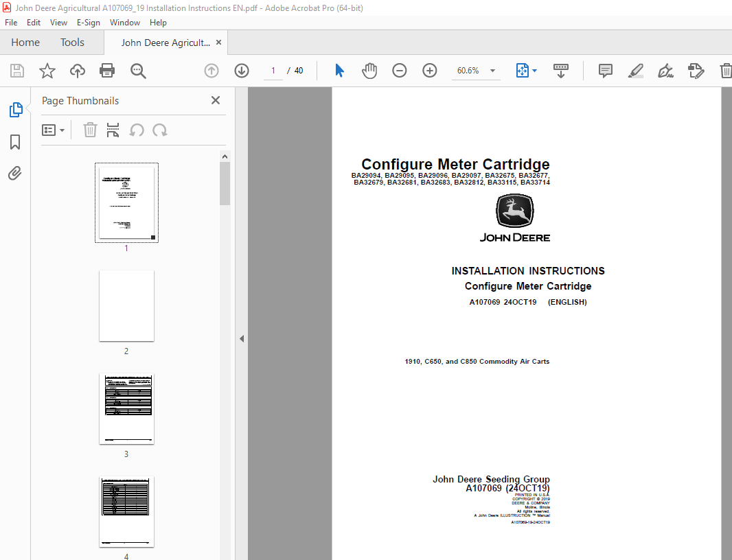
Task: Open thumbnails options menu dropdown
Action: pos(53,130)
